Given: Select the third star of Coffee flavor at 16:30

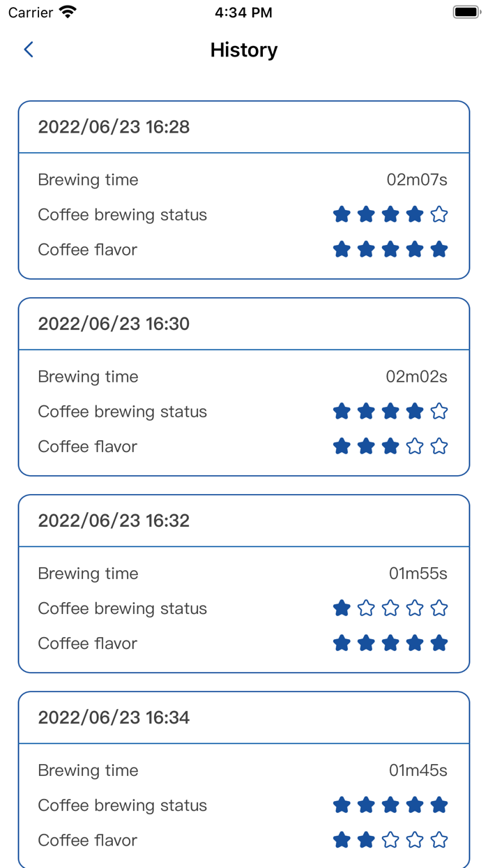Looking at the screenshot, I should (390, 446).
